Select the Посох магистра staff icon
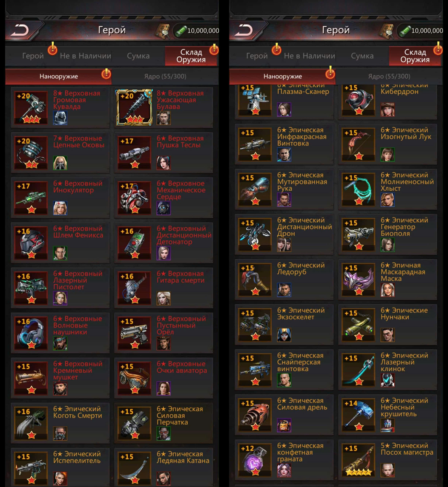The image size is (448, 487). pyautogui.click(x=358, y=460)
